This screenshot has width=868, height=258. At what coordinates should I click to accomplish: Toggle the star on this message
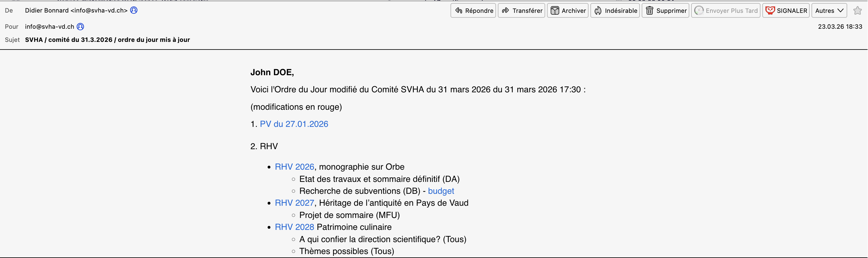click(x=857, y=10)
